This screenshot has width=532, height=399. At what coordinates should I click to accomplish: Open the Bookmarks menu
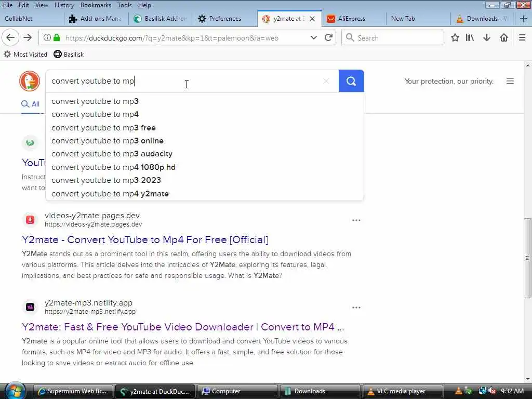point(96,5)
